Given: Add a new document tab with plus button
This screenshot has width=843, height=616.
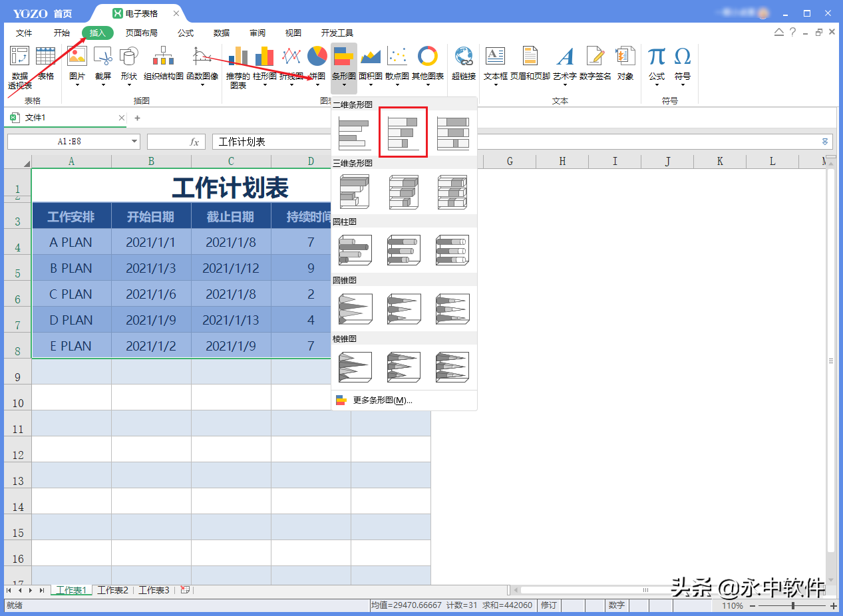Looking at the screenshot, I should coord(138,118).
